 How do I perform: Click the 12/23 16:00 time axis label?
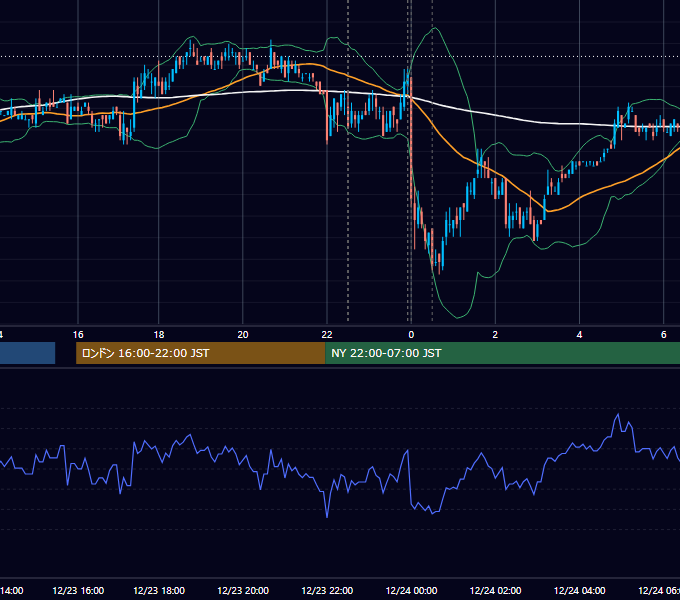pyautogui.click(x=78, y=590)
